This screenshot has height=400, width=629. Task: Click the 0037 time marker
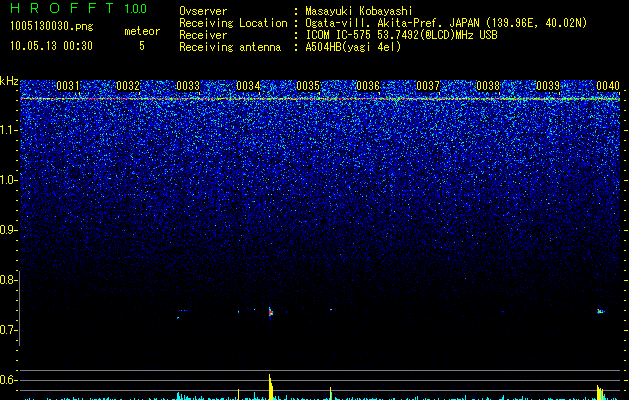point(428,86)
